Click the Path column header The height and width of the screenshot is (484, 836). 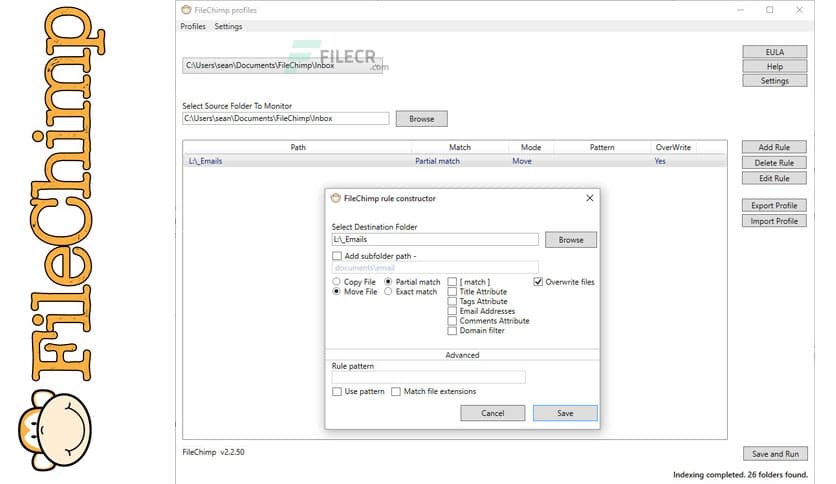pos(298,147)
